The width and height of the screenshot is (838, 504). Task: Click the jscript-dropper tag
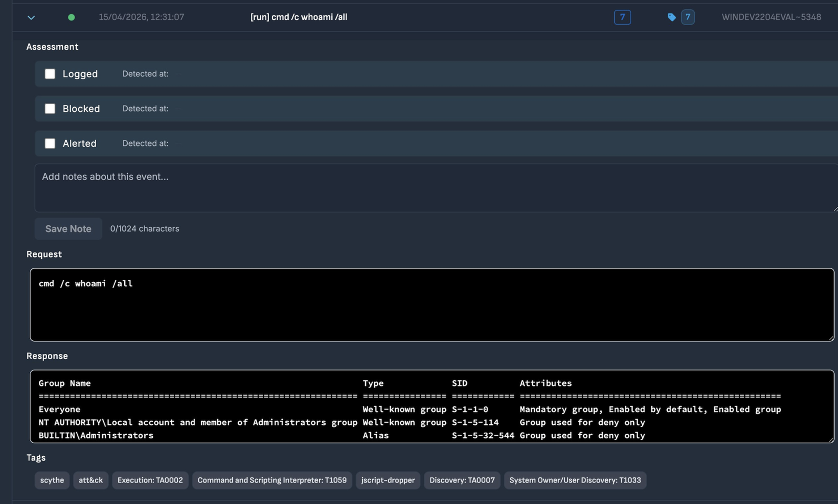tap(388, 480)
